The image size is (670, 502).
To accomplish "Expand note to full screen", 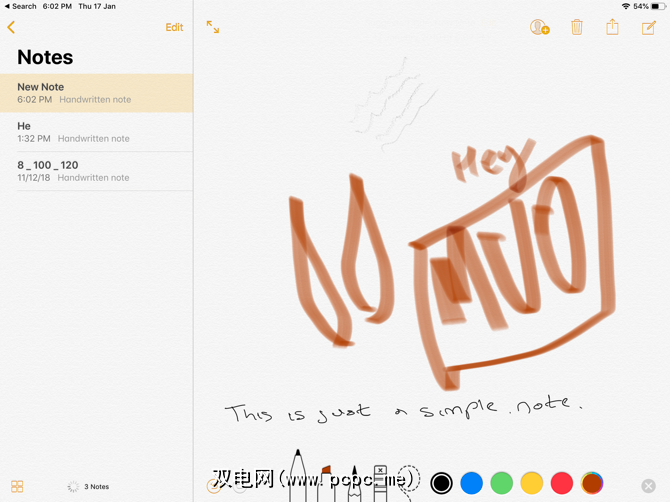I will (213, 28).
